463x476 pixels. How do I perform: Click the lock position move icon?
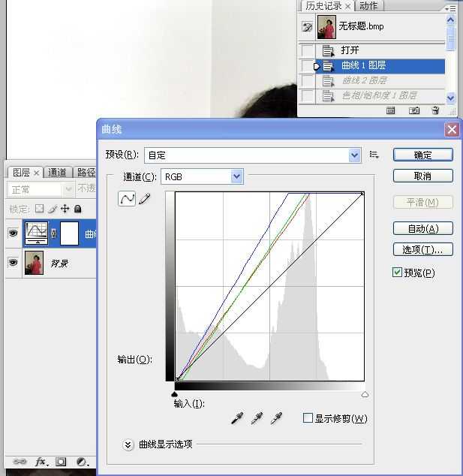pyautogui.click(x=65, y=209)
